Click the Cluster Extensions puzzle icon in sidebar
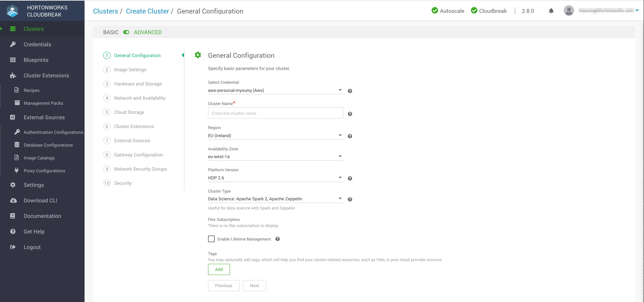 tap(13, 75)
